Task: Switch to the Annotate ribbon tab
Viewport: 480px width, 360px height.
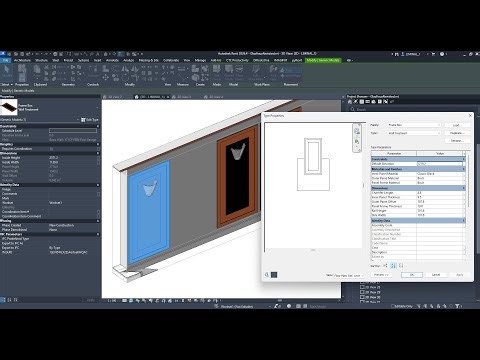Action: coord(112,60)
